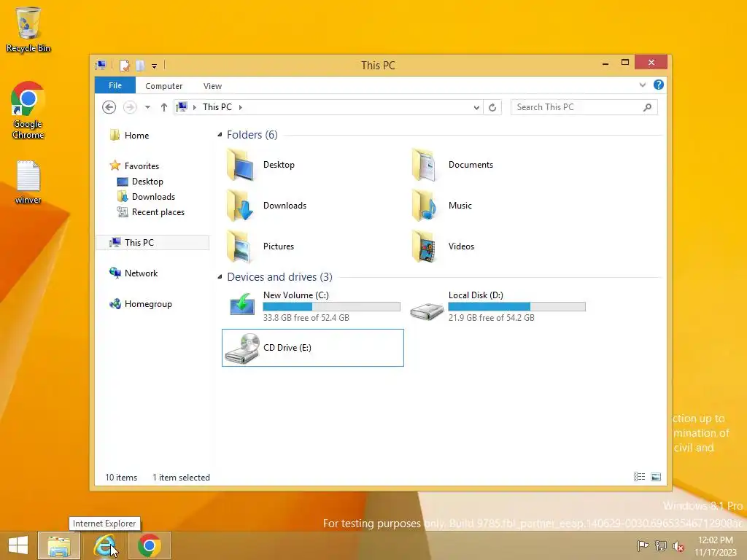The width and height of the screenshot is (747, 560).
Task: Click New folder icon in quick access toolbar
Action: pos(140,65)
